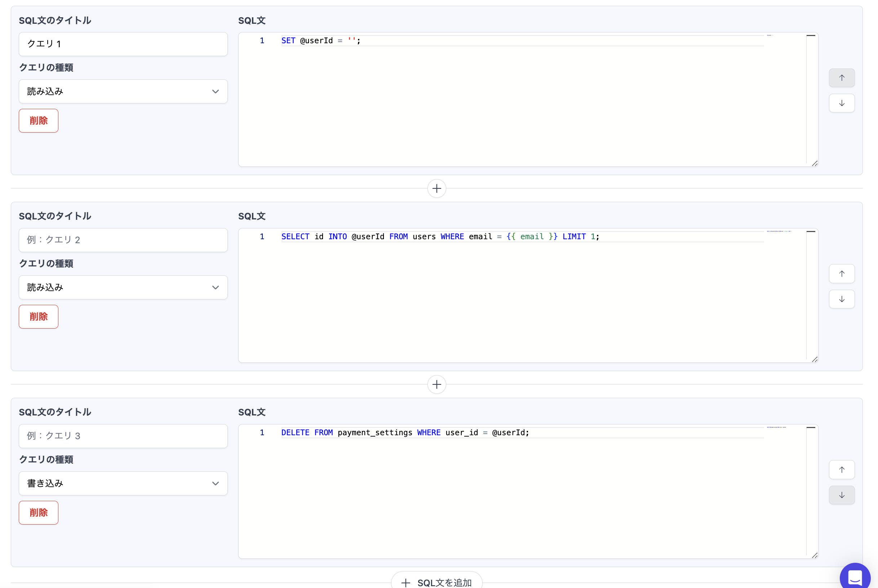The height and width of the screenshot is (588, 878).
Task: Click SQL文を追加 button
Action: click(436, 582)
